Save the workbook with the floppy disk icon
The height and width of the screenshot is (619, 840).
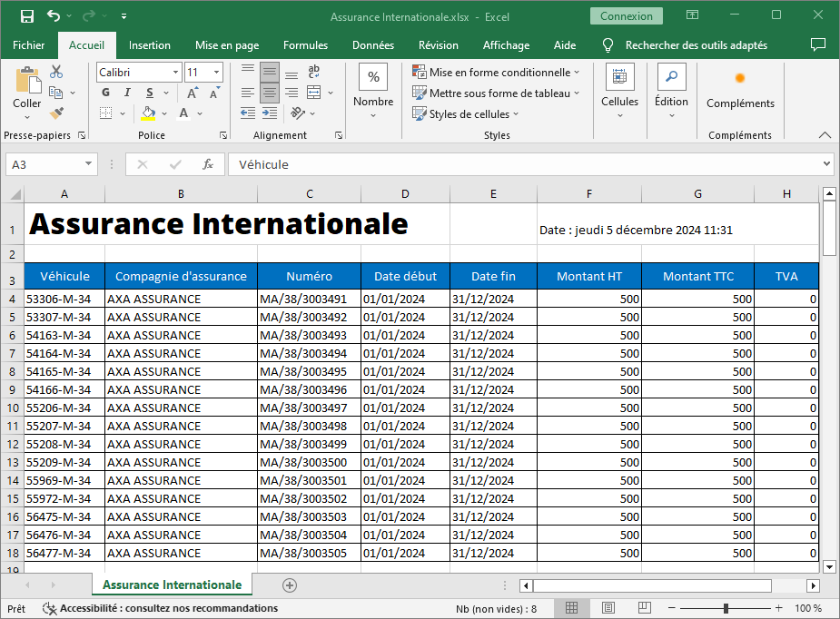(x=26, y=16)
